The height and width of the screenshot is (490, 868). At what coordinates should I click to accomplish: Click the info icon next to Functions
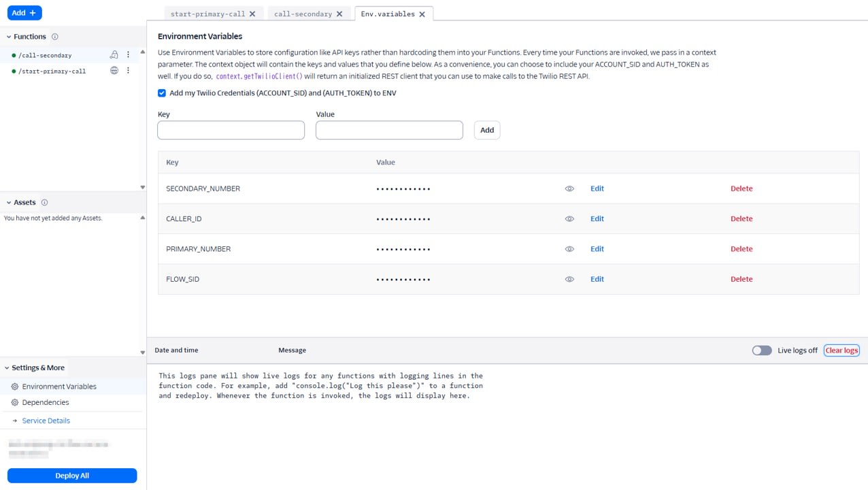tap(55, 37)
